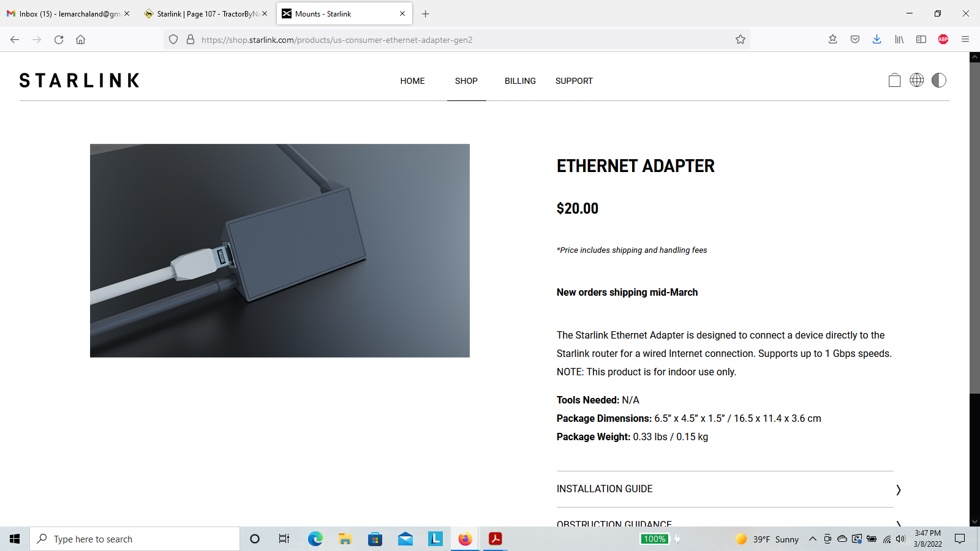This screenshot has width=980, height=551.
Task: Click 'New orders shipping mid-March' text
Action: (627, 292)
